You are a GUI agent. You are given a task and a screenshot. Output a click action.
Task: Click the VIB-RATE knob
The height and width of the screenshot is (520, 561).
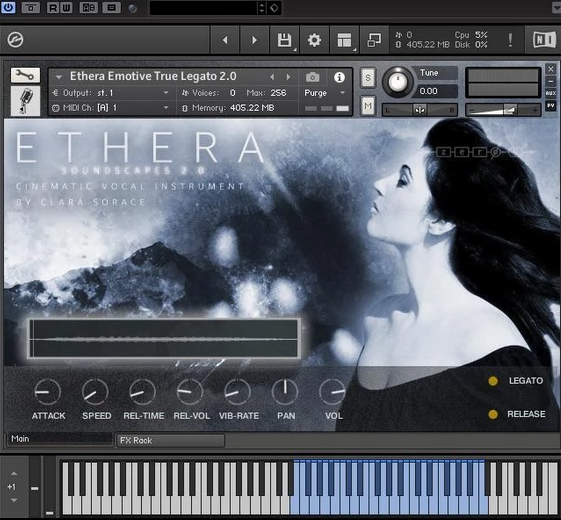pos(238,392)
